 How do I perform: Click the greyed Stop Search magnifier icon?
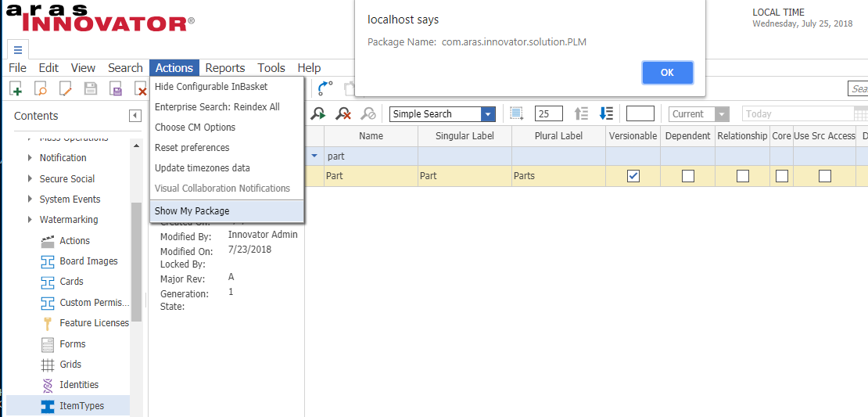(x=368, y=114)
